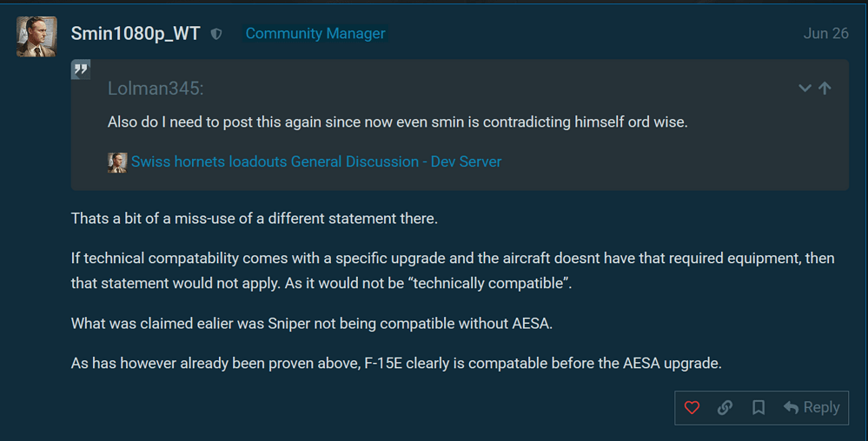The width and height of the screenshot is (868, 441).
Task: Open the Jun 26 post date link
Action: tap(825, 34)
